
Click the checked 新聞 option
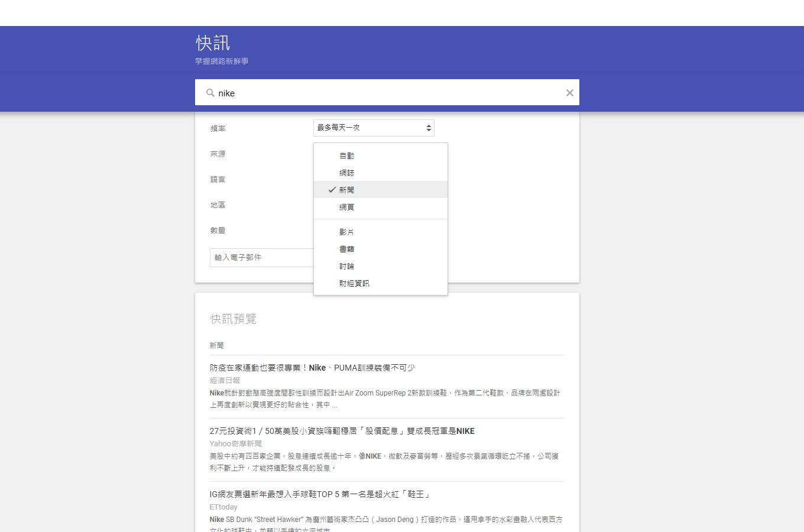(346, 190)
